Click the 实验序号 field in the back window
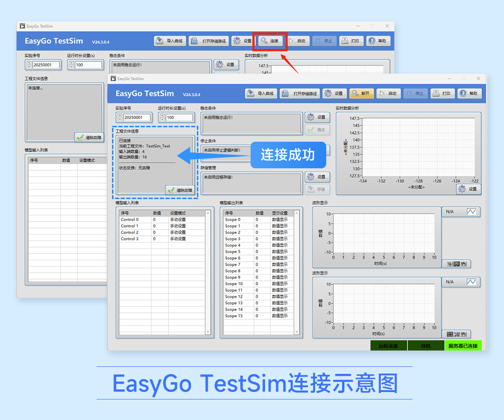 click(x=46, y=65)
